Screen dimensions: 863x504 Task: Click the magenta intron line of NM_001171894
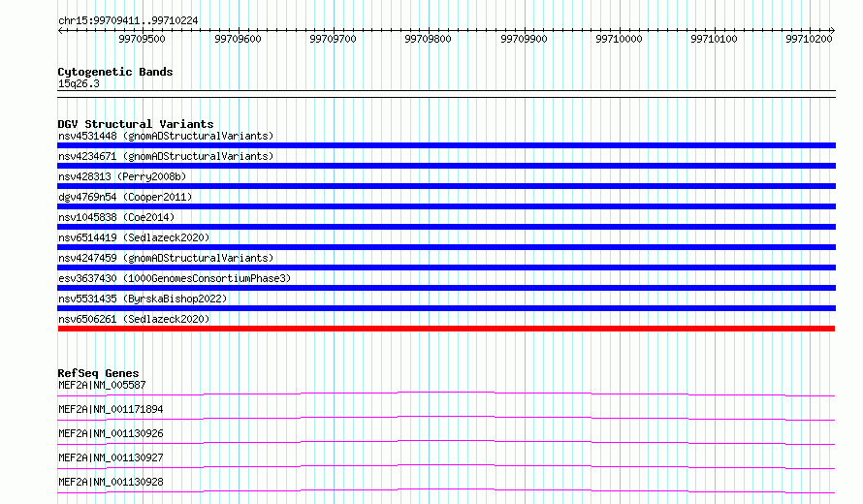(446, 417)
